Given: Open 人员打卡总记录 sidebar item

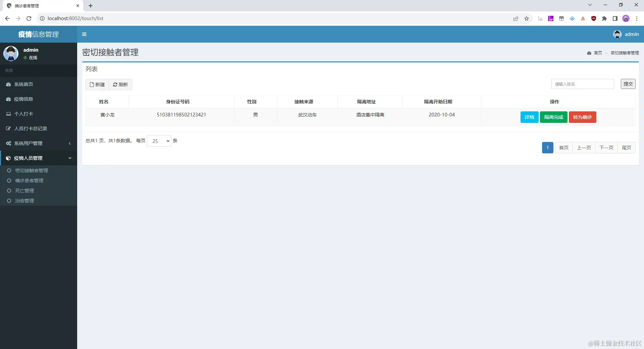Looking at the screenshot, I should [39, 129].
